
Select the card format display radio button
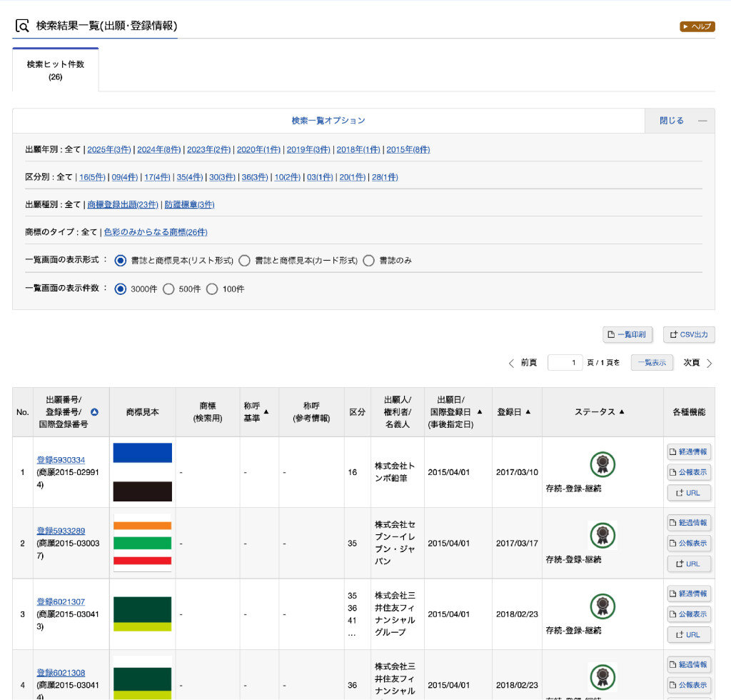(245, 261)
